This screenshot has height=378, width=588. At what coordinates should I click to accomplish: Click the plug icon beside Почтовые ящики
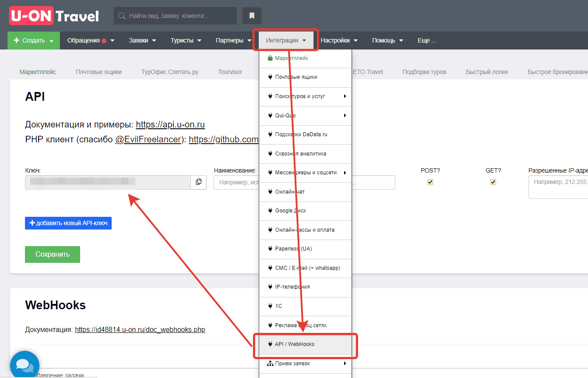tap(270, 77)
